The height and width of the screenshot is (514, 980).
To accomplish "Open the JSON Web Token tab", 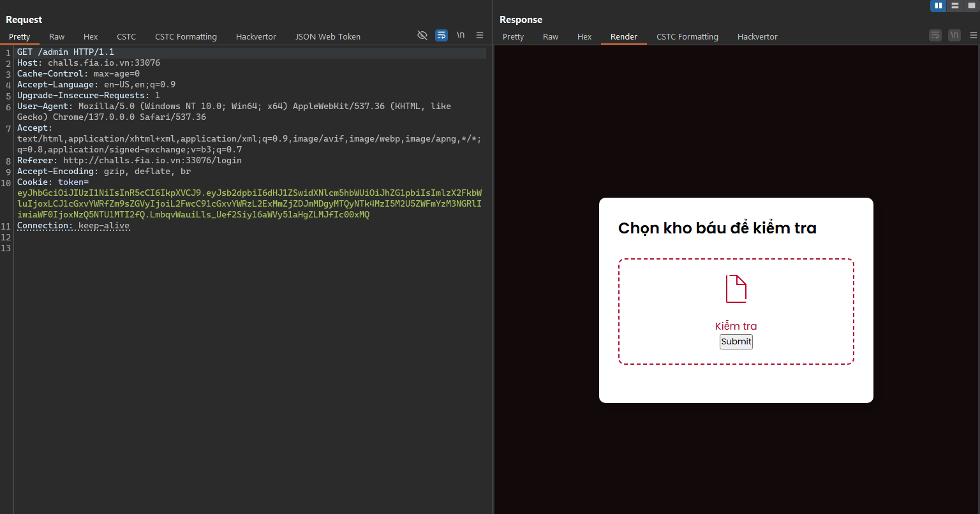I will point(328,36).
